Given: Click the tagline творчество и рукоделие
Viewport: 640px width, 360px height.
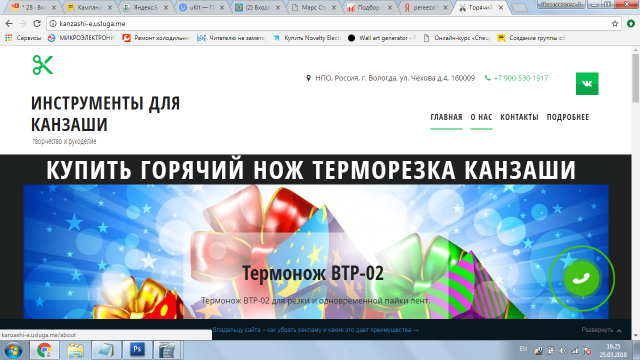Looking at the screenshot, I should pos(64,141).
